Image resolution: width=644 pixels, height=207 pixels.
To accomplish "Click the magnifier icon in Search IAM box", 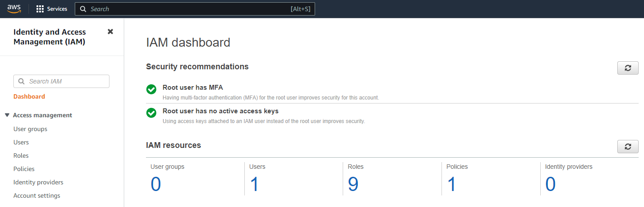I will tap(21, 81).
